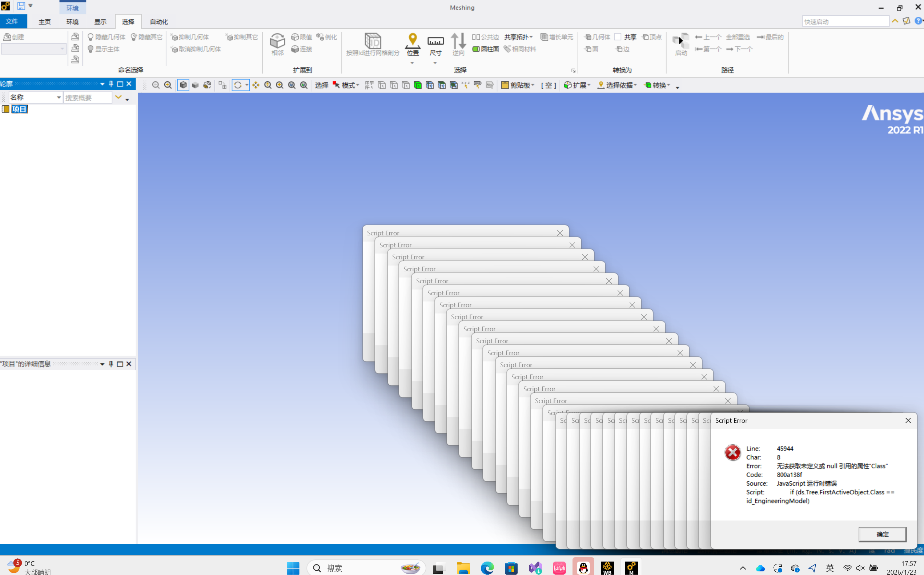Image resolution: width=924 pixels, height=575 pixels.
Task: Toggle the 圆柱面 (Cylindrical face) option
Action: [486, 49]
